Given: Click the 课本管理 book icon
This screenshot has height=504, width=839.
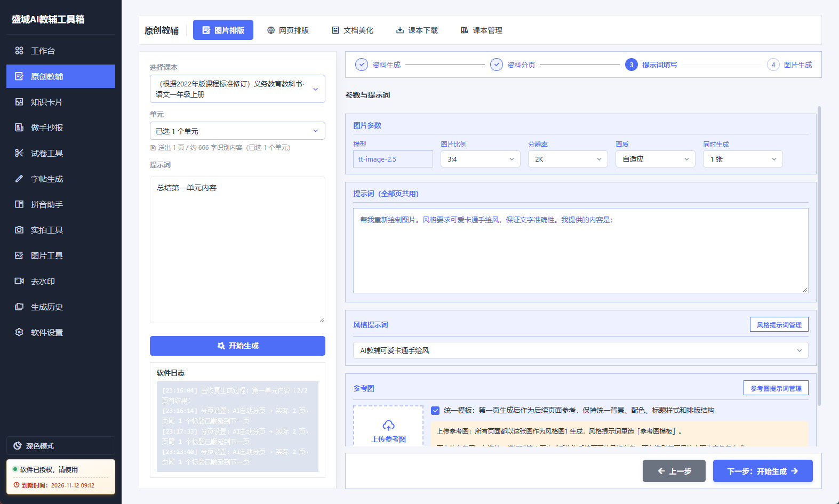Looking at the screenshot, I should pyautogui.click(x=465, y=30).
